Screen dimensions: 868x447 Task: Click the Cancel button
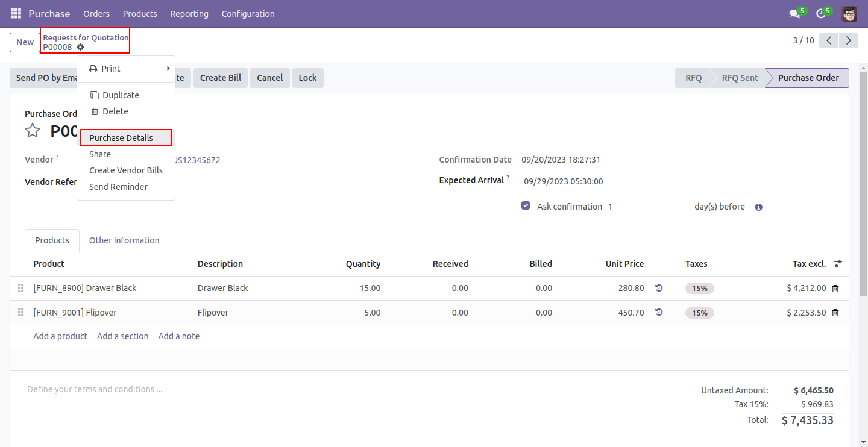pos(270,78)
